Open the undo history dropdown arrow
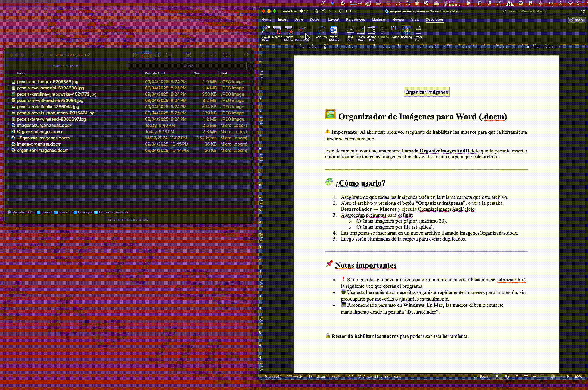Viewport: 588px width, 390px height. [x=336, y=11]
